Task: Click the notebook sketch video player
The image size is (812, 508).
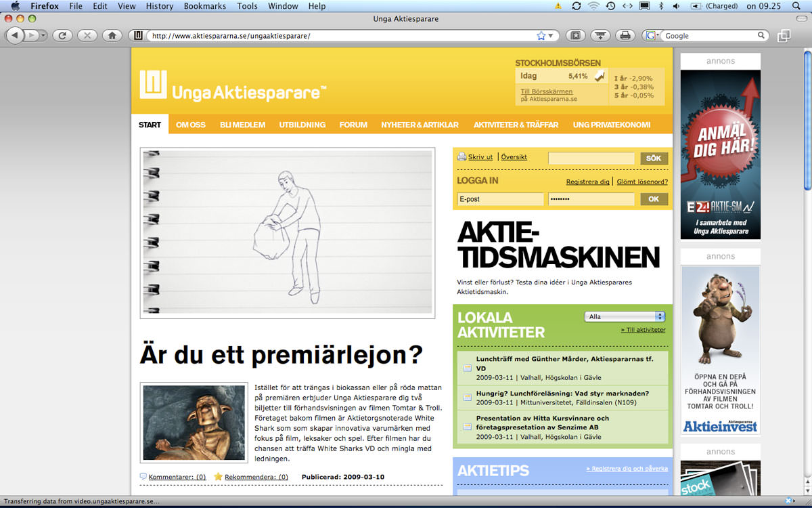Action: pyautogui.click(x=288, y=233)
